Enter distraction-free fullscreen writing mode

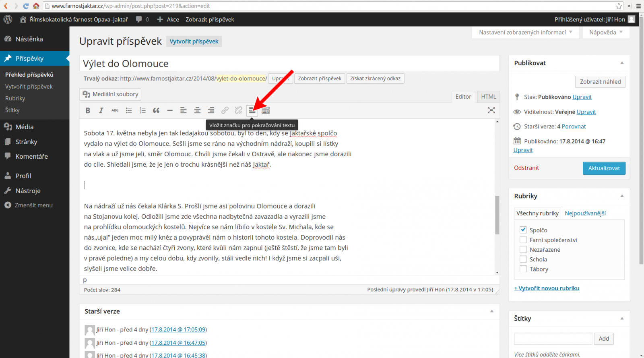coord(491,110)
